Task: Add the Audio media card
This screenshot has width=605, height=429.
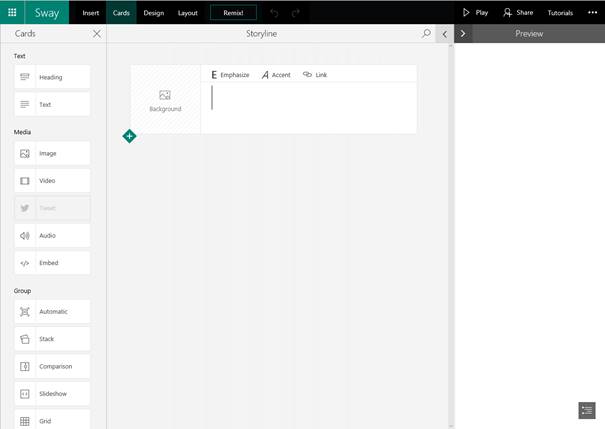Action: [52, 236]
